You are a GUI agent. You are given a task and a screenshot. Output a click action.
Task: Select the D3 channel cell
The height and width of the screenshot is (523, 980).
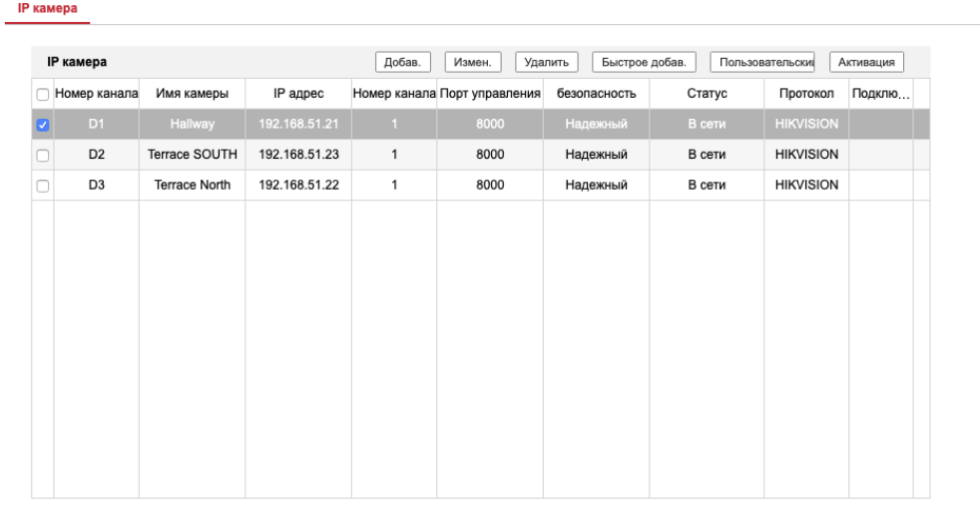[x=96, y=185]
